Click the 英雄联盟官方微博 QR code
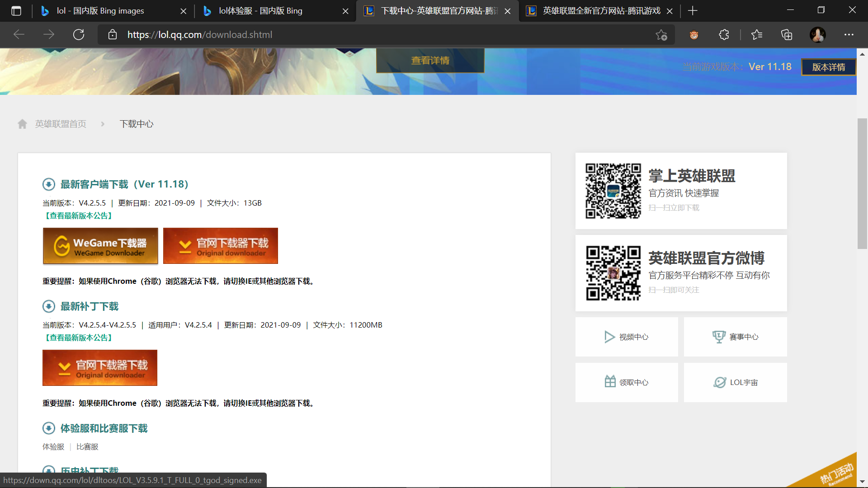Screen dimensions: 868x488 [613, 273]
